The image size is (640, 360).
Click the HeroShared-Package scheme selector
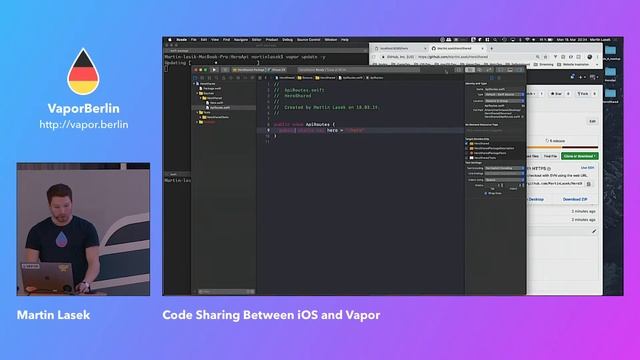(x=249, y=70)
